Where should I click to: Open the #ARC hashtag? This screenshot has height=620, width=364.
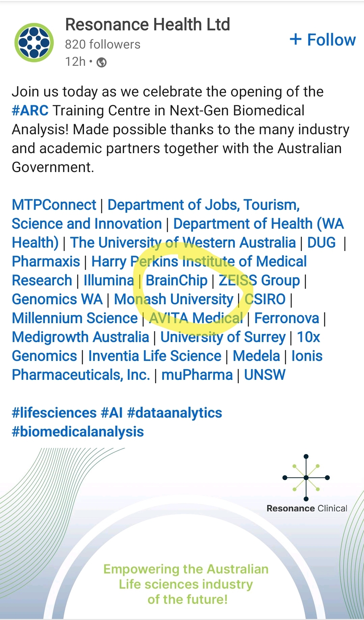[30, 111]
